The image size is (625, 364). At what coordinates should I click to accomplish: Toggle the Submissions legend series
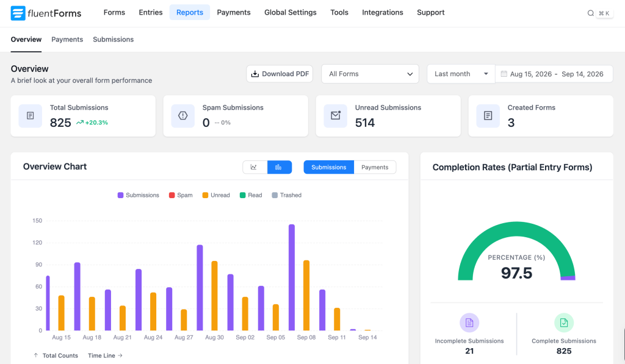(x=139, y=195)
